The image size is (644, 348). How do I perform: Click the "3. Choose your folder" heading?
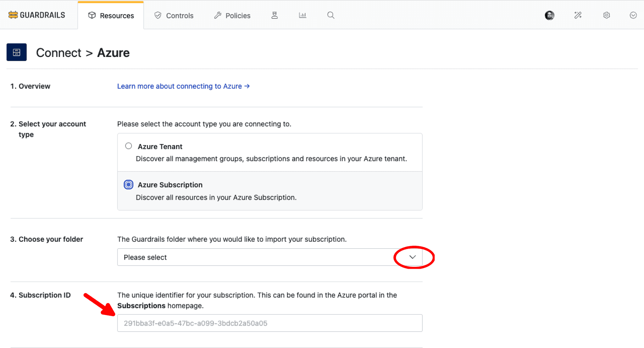click(47, 239)
